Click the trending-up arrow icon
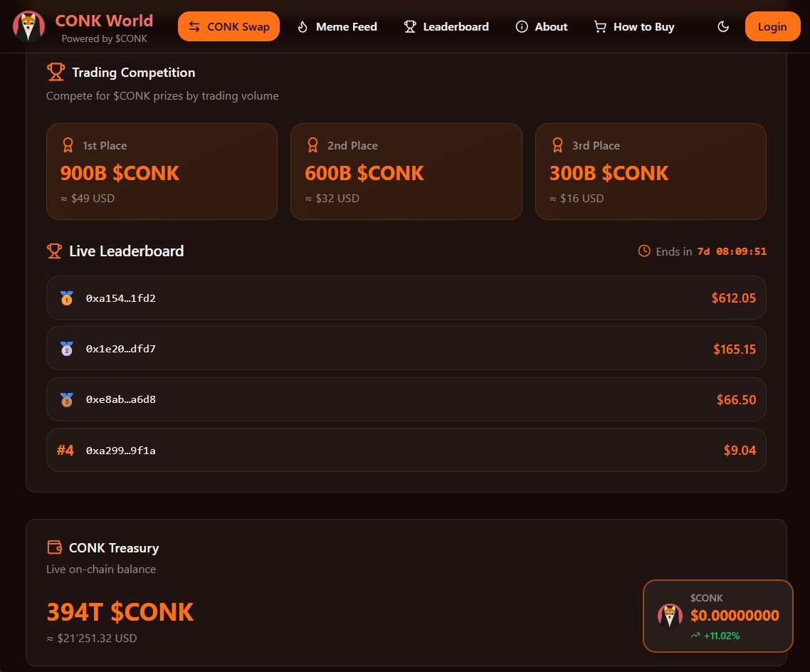Screen dimensions: 810x672 695,635
